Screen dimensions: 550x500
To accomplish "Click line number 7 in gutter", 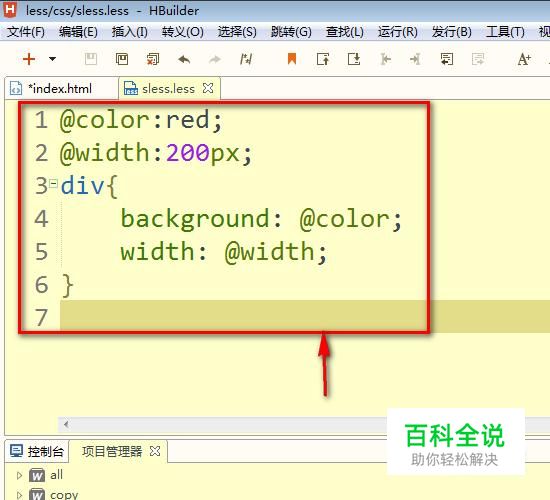I will point(41,317).
